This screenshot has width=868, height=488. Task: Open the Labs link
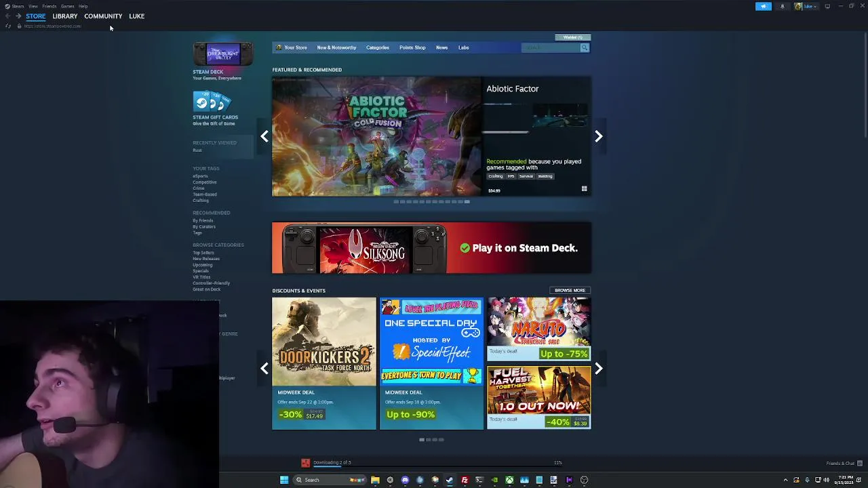(464, 47)
